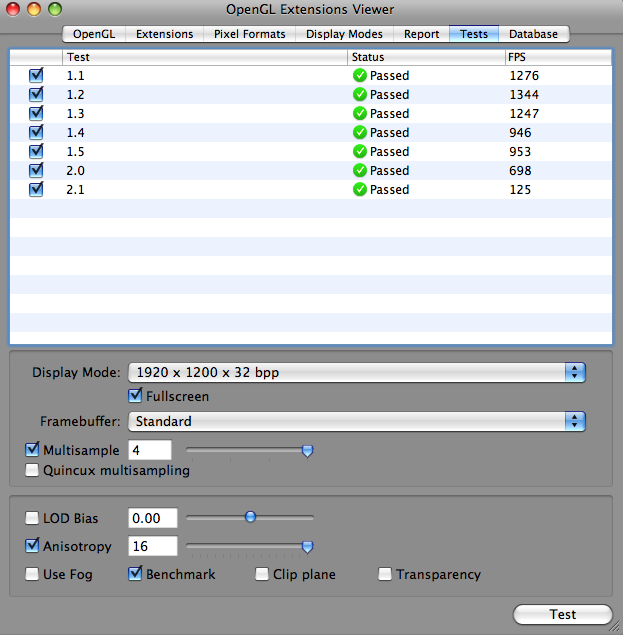Screen dimensions: 623x635
Task: Click the LOD Bias slider knob
Action: coord(251,517)
